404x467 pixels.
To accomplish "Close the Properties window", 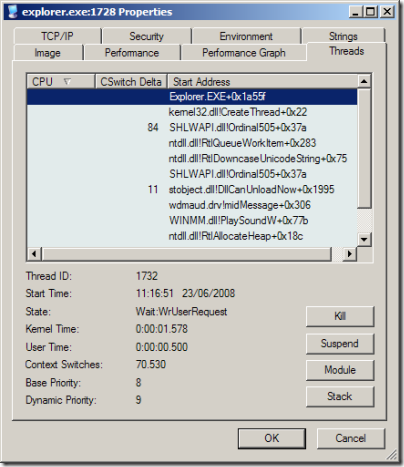I will click(x=387, y=12).
